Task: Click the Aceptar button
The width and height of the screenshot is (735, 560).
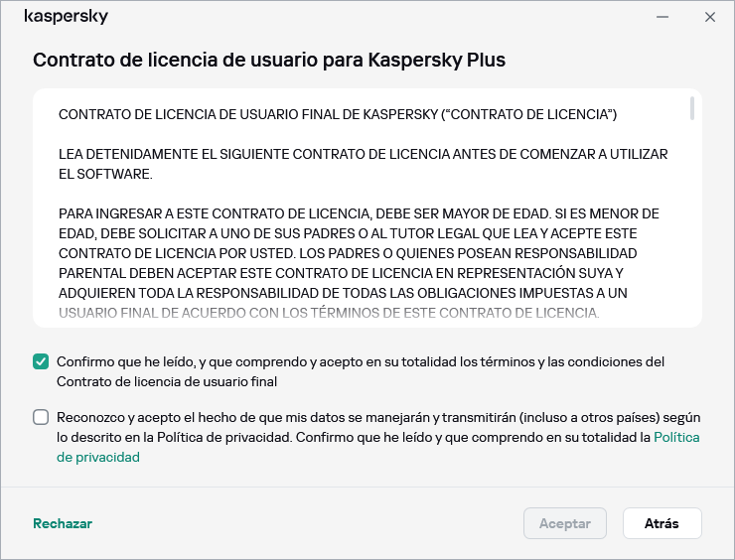Action: click(x=564, y=523)
